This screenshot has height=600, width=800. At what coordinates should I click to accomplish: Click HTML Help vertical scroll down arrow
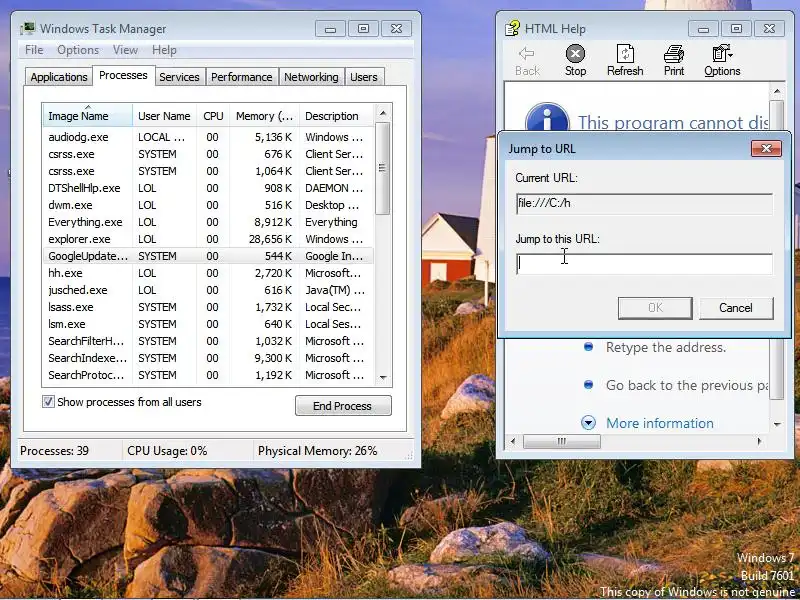tap(777, 424)
